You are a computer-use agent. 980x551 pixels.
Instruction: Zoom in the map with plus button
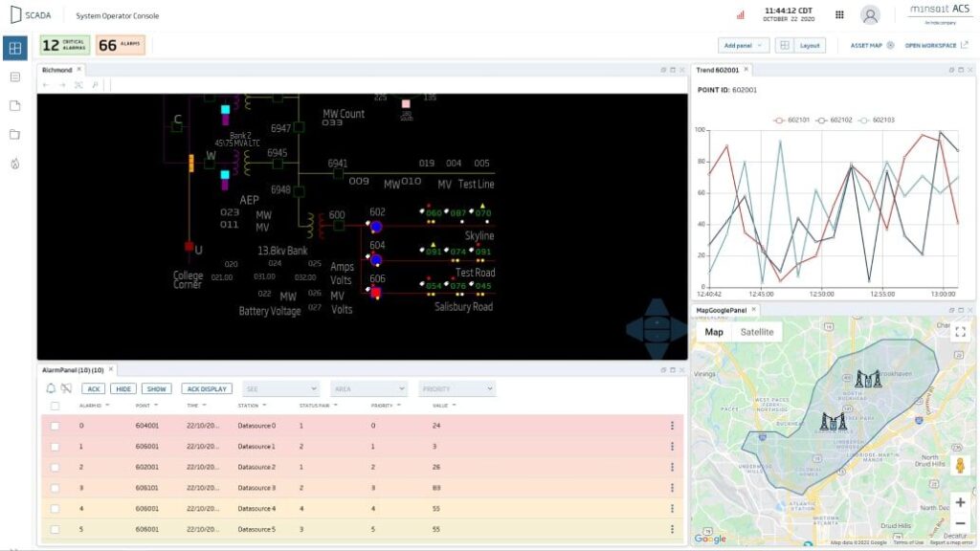pyautogui.click(x=960, y=502)
